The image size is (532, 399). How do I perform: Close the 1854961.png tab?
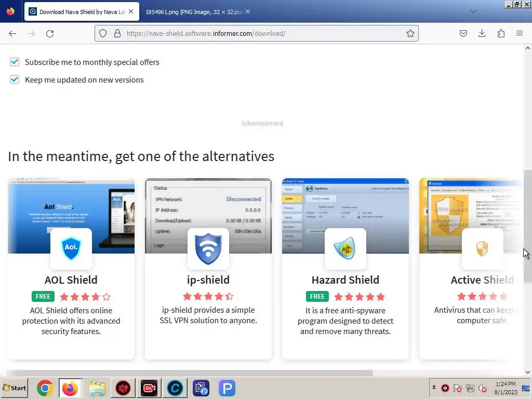click(x=248, y=11)
